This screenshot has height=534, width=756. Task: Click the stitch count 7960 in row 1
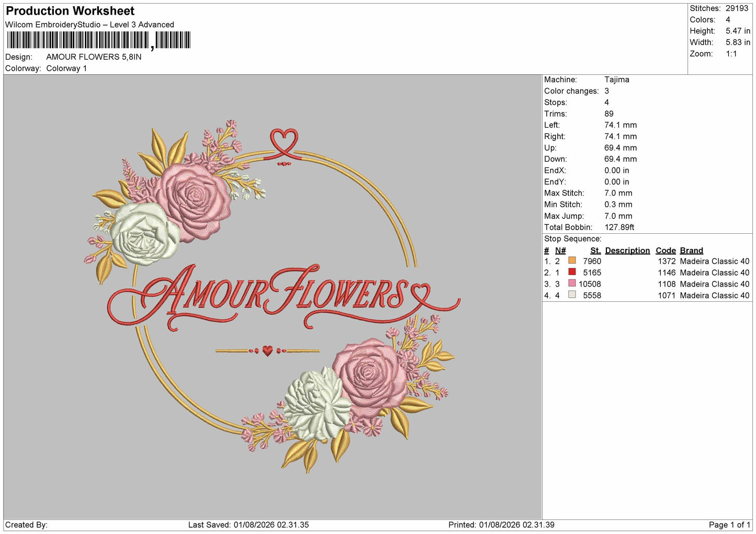[x=592, y=261]
